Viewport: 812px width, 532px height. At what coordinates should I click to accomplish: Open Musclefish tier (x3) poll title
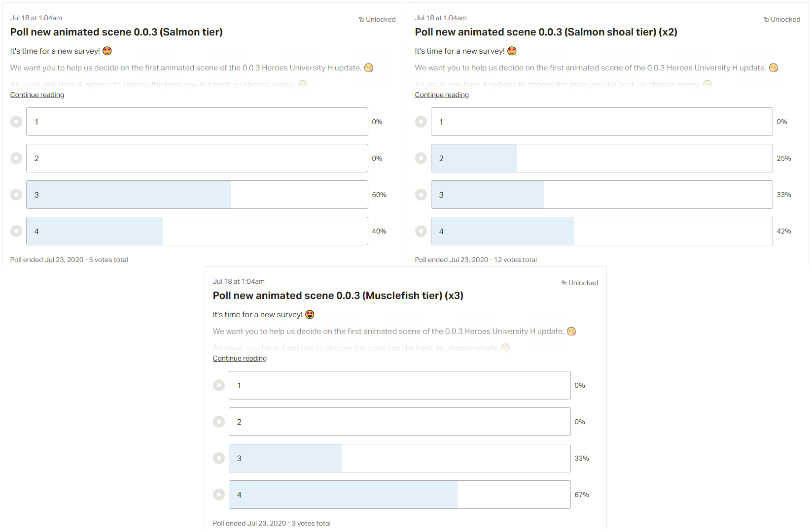click(338, 296)
